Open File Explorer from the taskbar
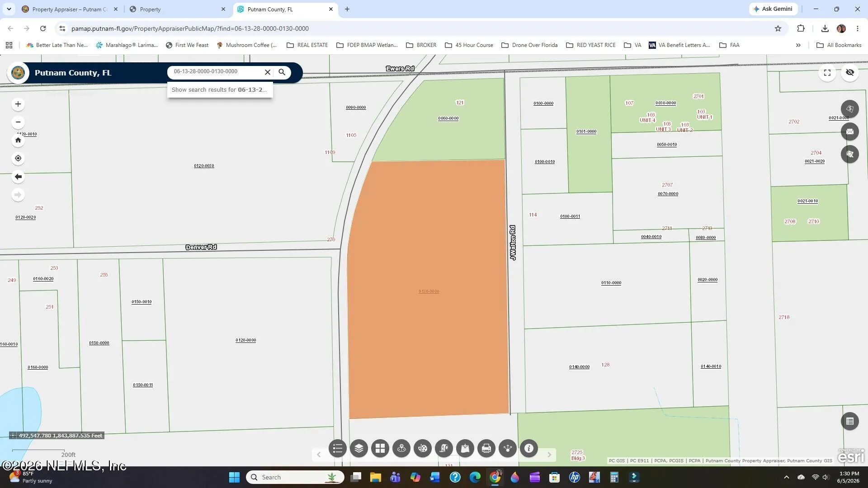The image size is (868, 488). pos(375,477)
